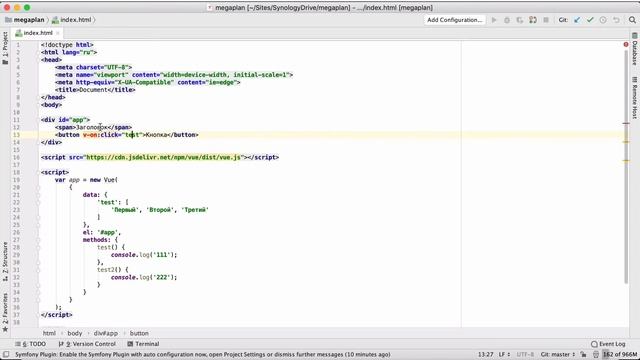Click the <title>Document</title> line
This screenshot has height=360, width=640.
(95, 90)
